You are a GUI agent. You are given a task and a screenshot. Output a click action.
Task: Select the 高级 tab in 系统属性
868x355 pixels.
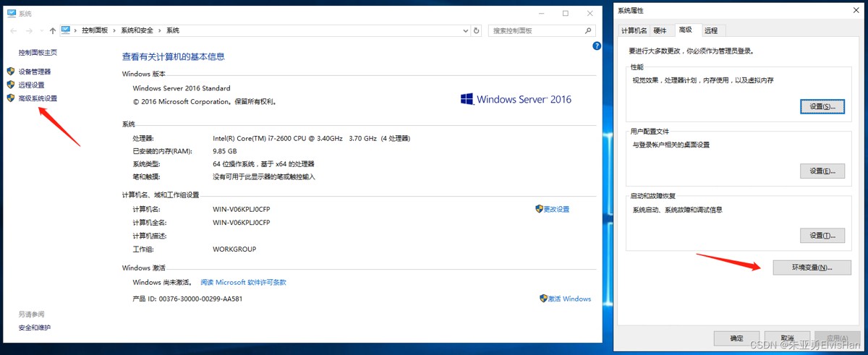[x=685, y=30]
